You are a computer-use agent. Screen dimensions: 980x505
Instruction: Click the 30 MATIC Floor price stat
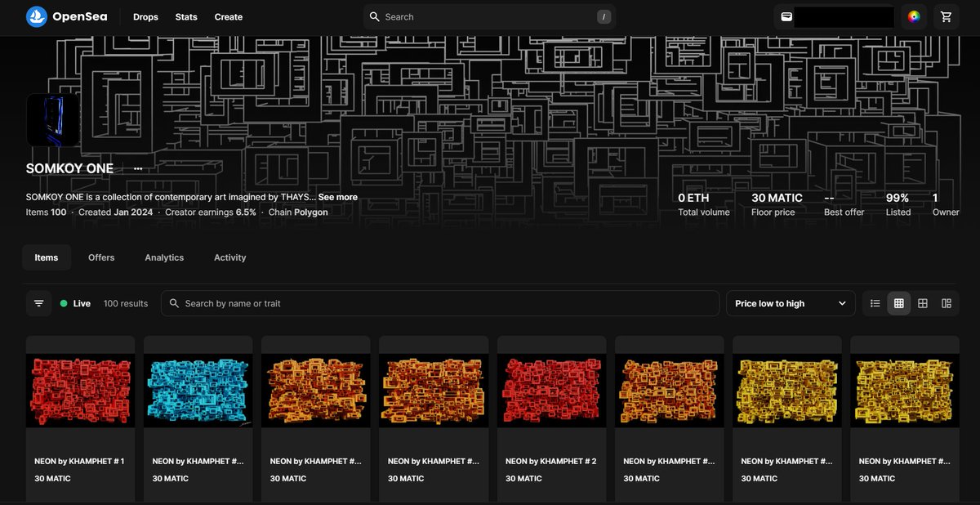tap(777, 204)
